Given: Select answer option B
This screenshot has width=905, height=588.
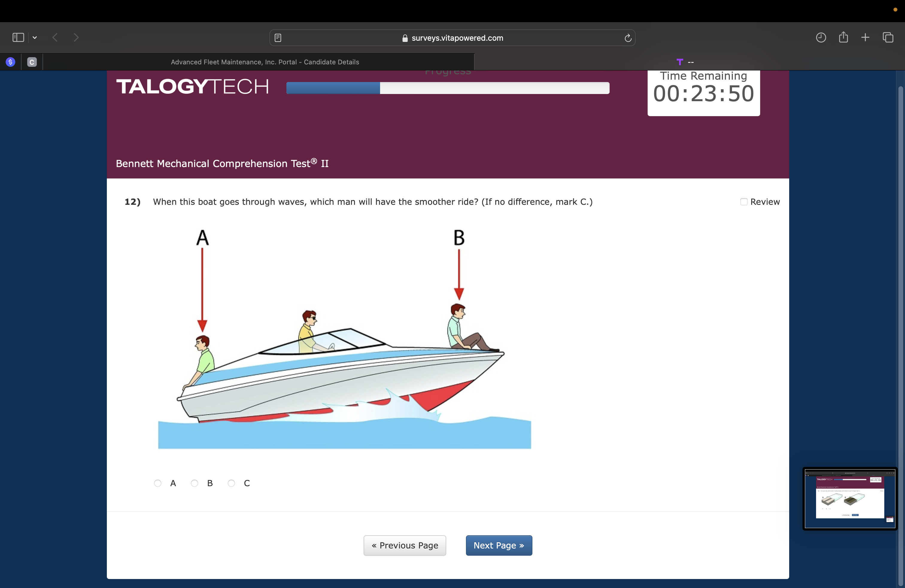Looking at the screenshot, I should [194, 483].
